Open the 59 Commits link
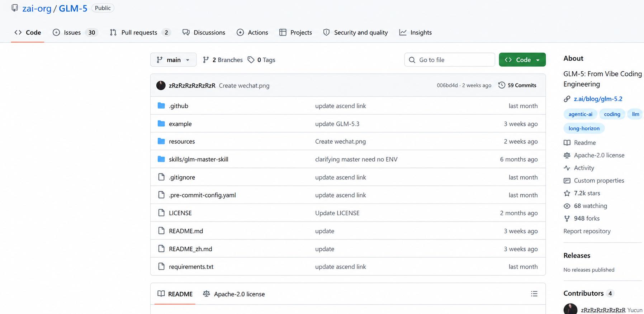 tap(517, 85)
